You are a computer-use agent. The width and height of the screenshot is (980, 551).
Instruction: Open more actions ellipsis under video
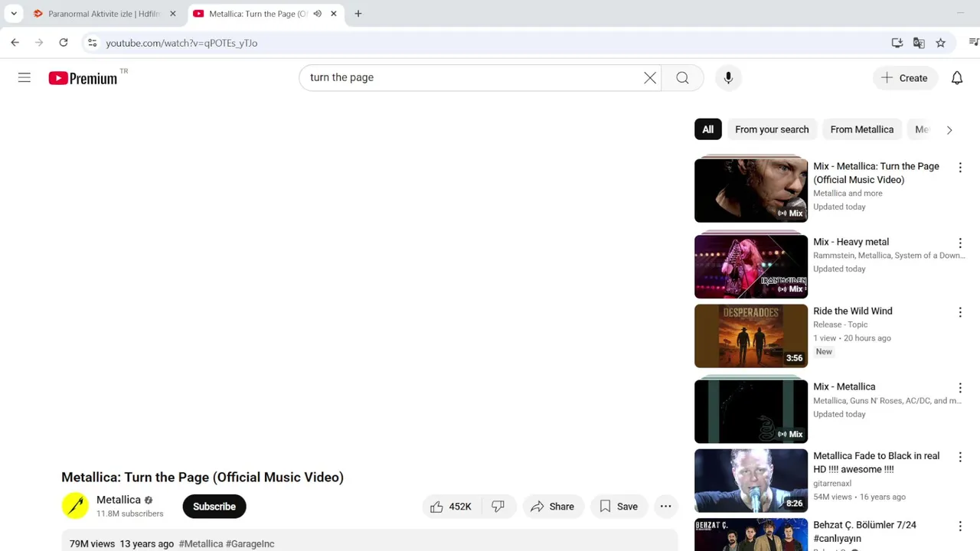tap(665, 507)
